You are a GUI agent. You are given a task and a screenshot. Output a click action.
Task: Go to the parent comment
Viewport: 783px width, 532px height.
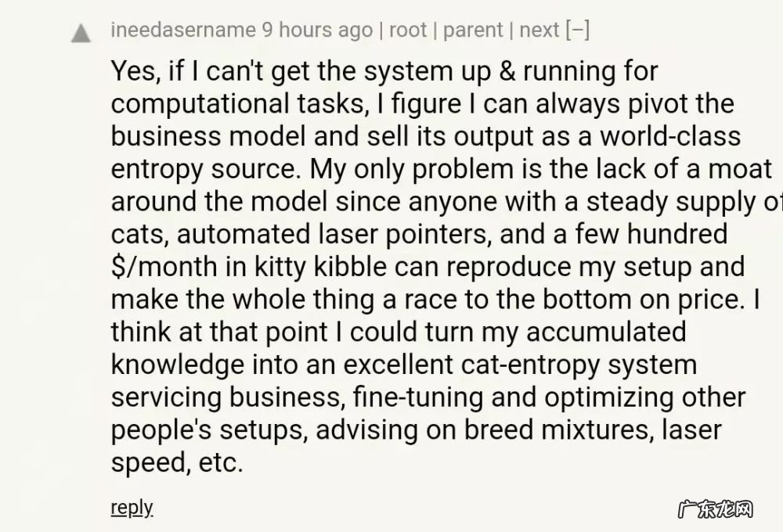pyautogui.click(x=472, y=31)
